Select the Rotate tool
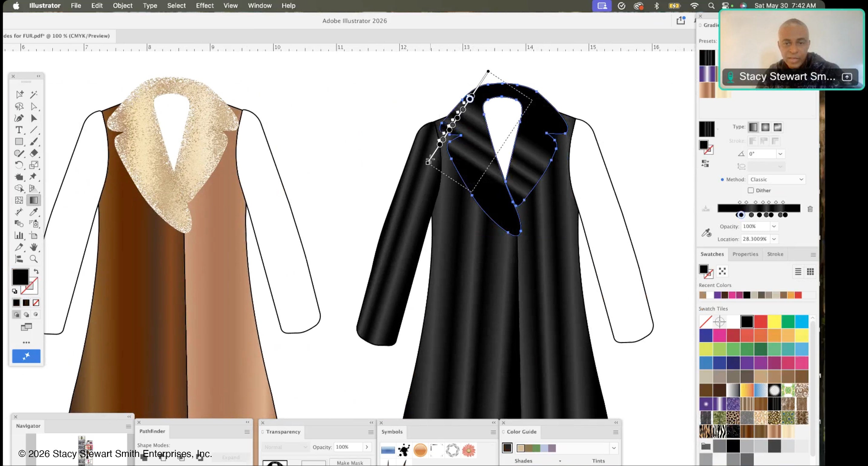Image resolution: width=868 pixels, height=466 pixels. [19, 165]
